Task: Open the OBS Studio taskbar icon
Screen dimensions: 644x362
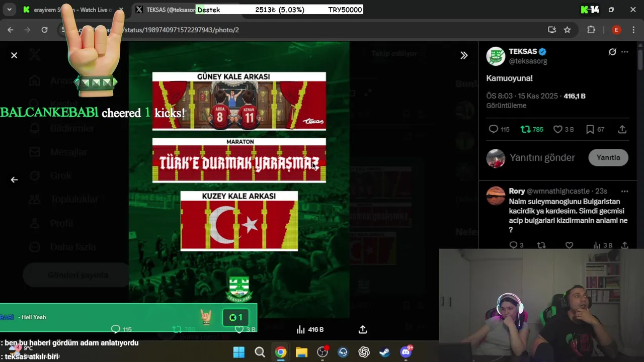Action: [x=323, y=352]
